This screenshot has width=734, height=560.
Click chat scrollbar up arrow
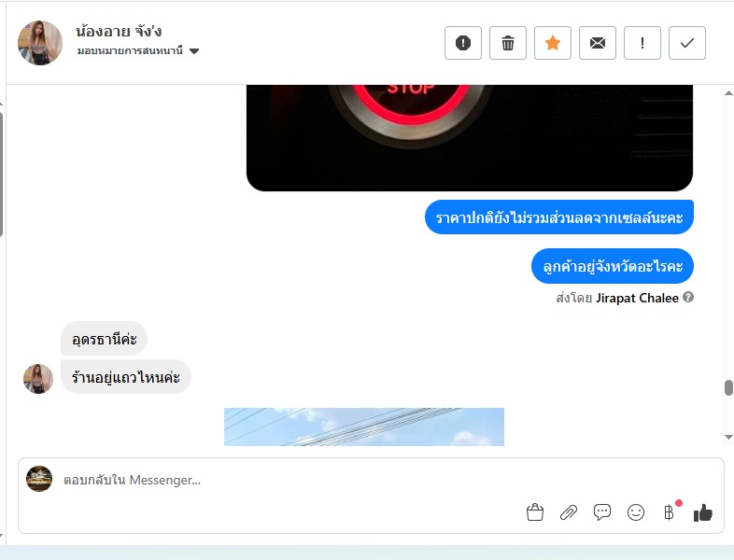[x=728, y=93]
